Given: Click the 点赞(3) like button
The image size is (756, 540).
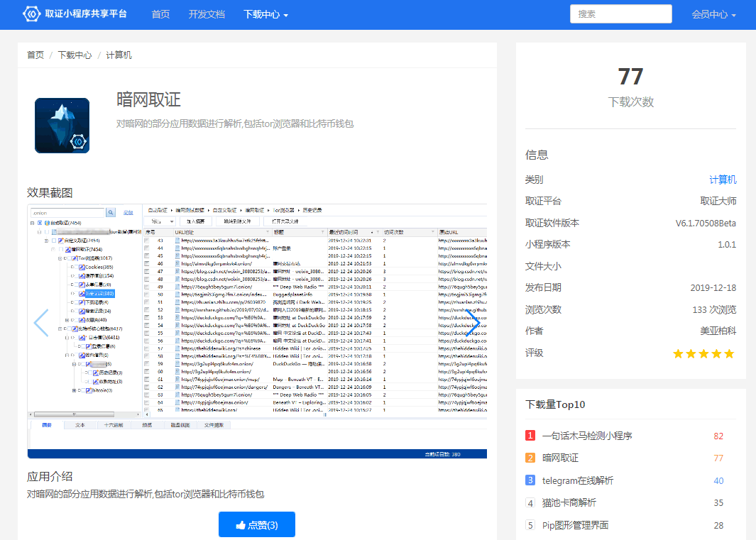Looking at the screenshot, I should point(256,524).
